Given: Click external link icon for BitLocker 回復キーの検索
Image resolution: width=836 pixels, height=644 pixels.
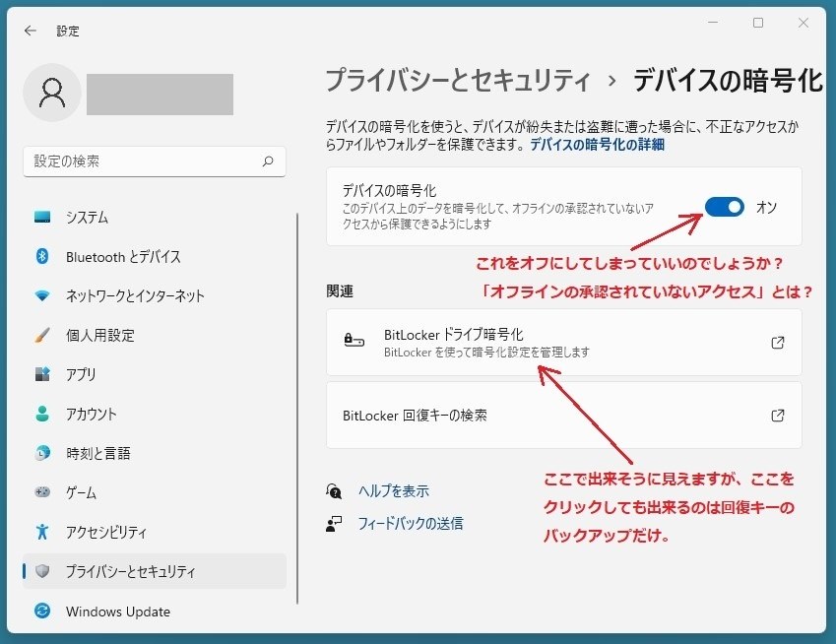Looking at the screenshot, I should point(777,416).
